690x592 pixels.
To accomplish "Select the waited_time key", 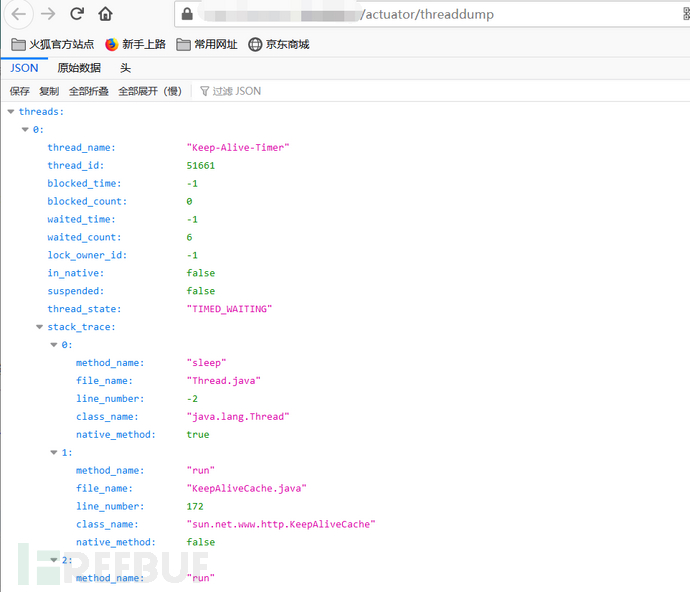I will click(x=81, y=220).
